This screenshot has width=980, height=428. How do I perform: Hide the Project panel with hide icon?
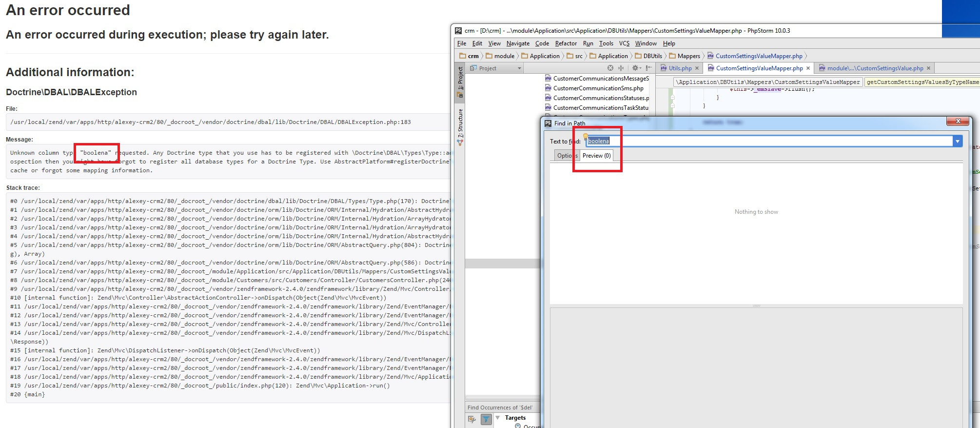coord(648,68)
